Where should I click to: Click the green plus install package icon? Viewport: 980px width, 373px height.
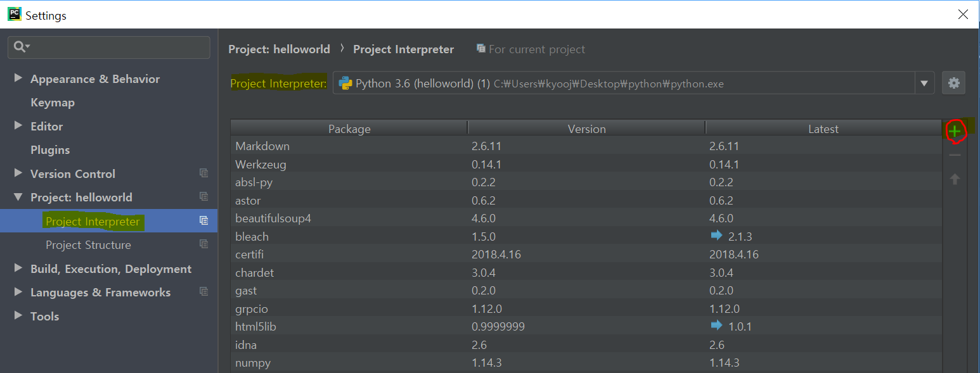955,131
